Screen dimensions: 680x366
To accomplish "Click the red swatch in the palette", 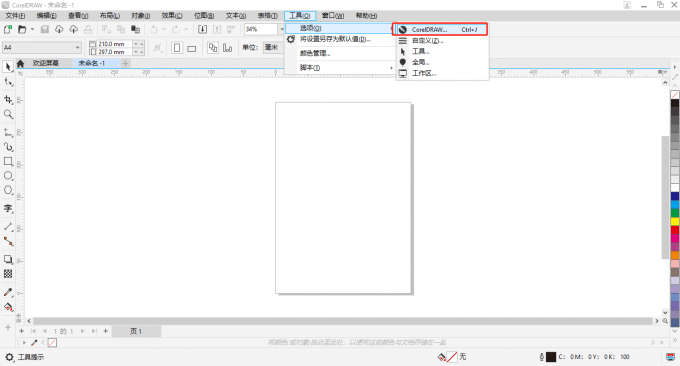I will click(675, 230).
